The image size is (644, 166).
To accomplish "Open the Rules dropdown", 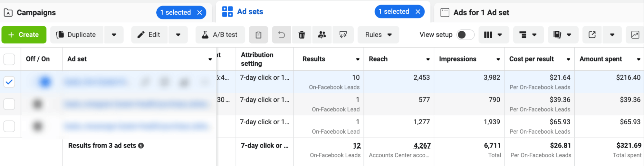I will [x=378, y=35].
